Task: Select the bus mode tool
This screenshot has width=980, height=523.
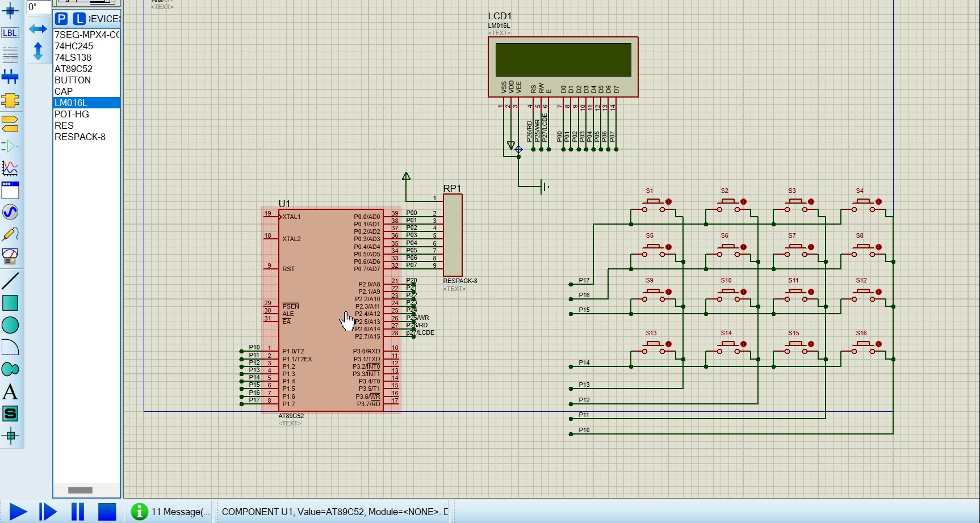Action: click(10, 77)
